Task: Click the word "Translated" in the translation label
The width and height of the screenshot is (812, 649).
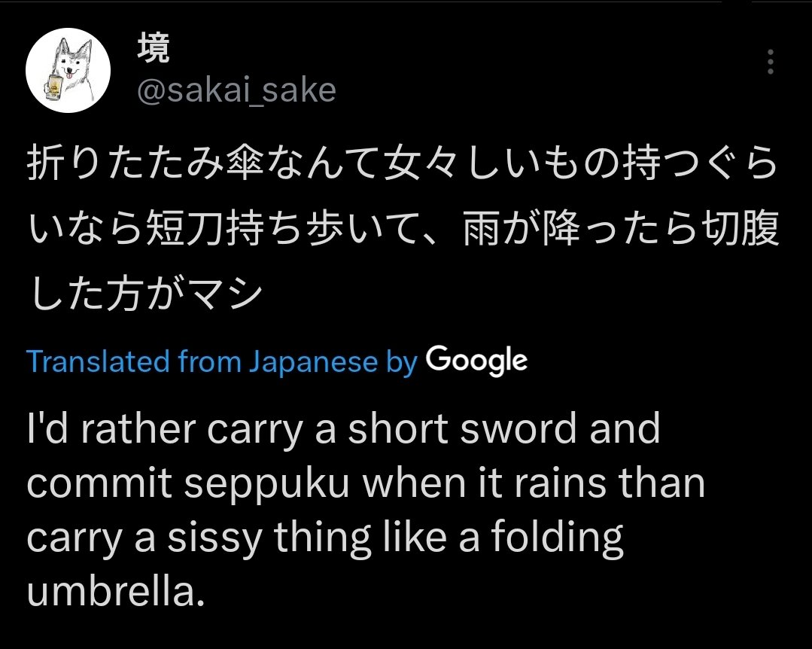Action: pos(99,362)
